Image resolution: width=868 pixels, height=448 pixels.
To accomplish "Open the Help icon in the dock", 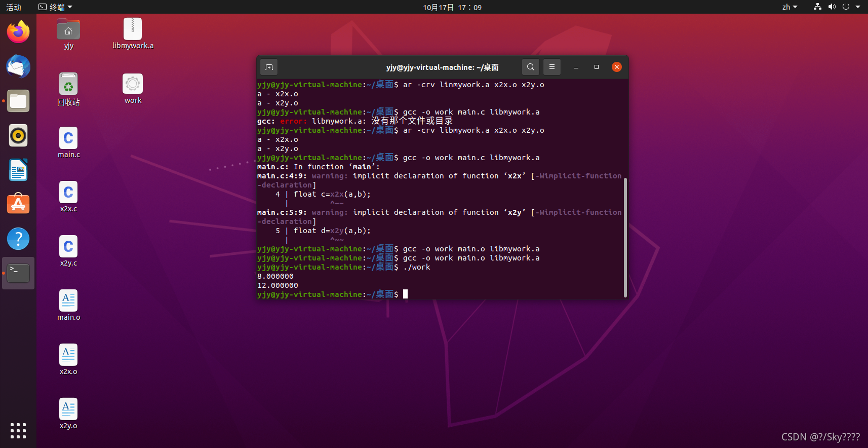I will tap(18, 239).
